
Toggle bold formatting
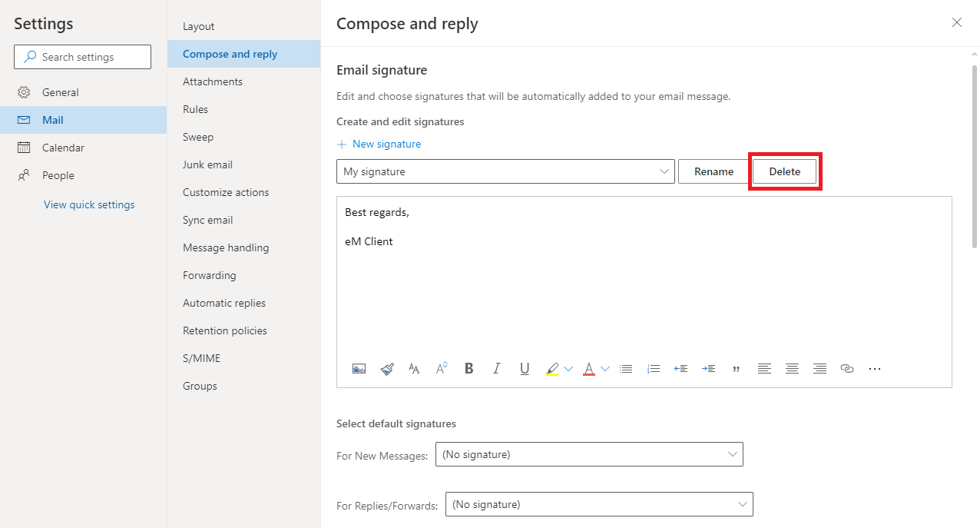pos(469,369)
